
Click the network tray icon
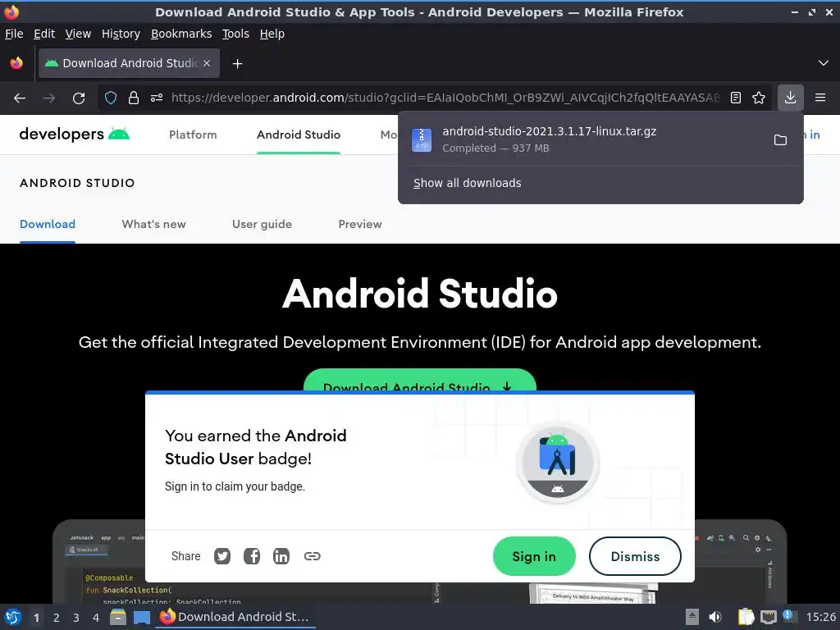point(768,617)
